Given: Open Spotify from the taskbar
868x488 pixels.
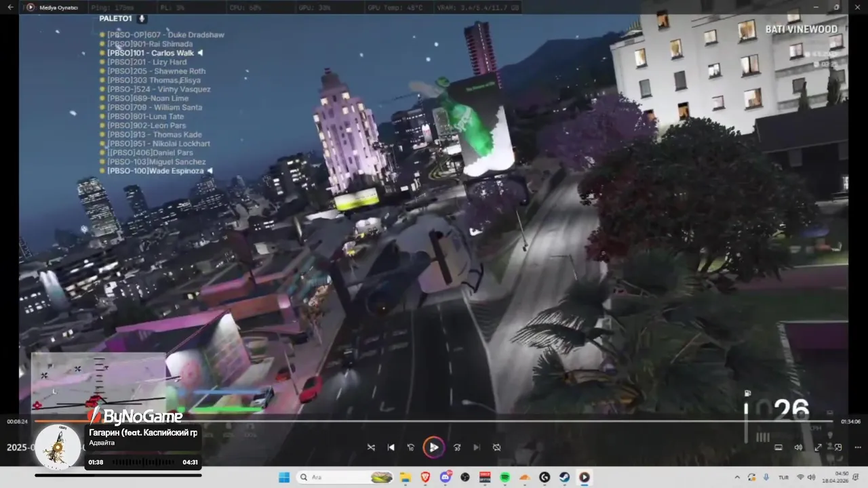Looking at the screenshot, I should (505, 477).
